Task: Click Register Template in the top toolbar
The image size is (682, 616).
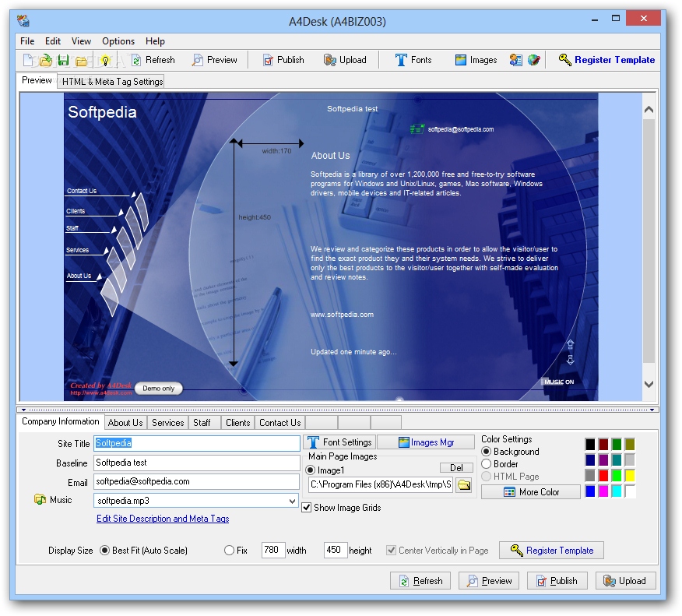Action: 606,60
